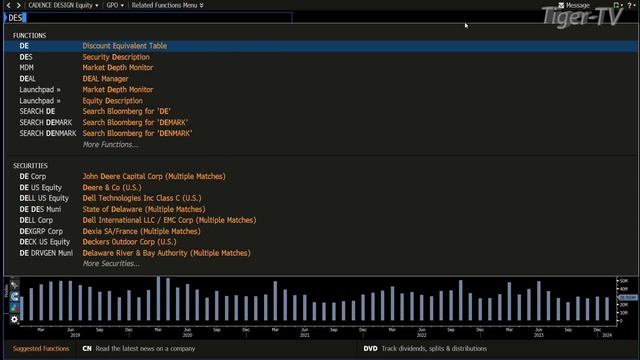Select DE Corp John Deere Capital Corp
Screen dimensions: 640x360
pos(320,176)
